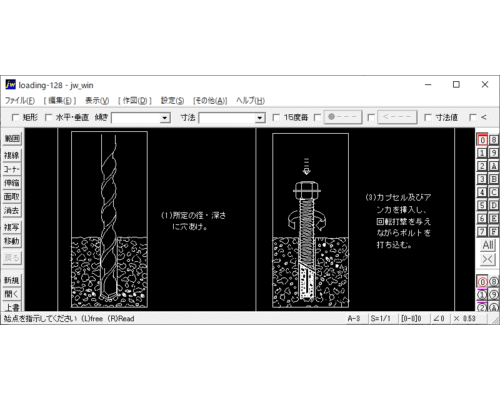Select layer button B
The height and width of the screenshot is (400, 500).
tap(494, 179)
